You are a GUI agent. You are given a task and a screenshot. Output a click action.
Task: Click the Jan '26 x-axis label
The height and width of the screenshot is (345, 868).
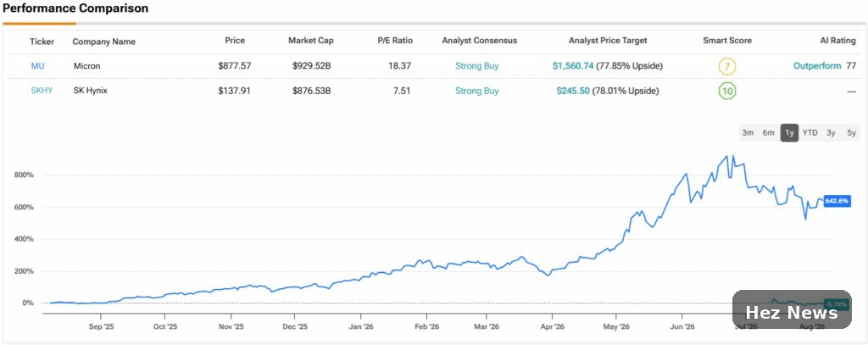point(361,327)
